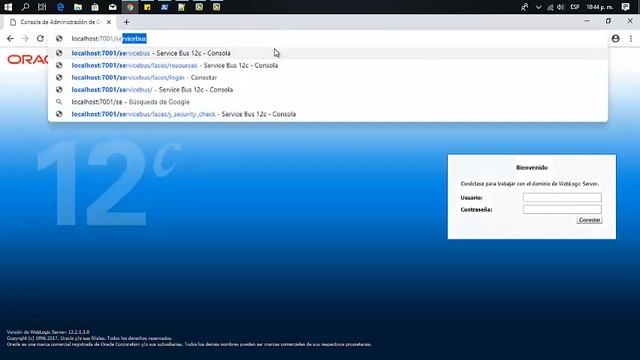Viewport: 640px width, 360px height.
Task: Choose the servicebus/faces/login Conectar suggestion
Action: coord(328,78)
